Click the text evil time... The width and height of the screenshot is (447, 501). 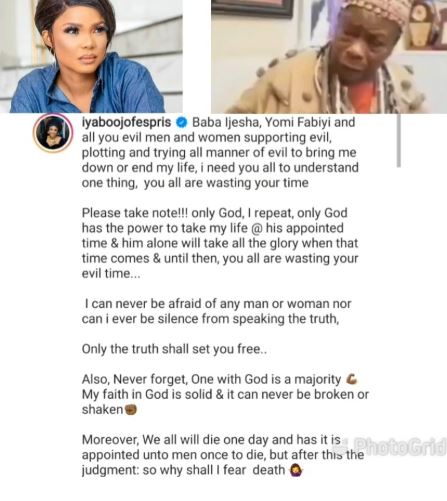(x=111, y=274)
